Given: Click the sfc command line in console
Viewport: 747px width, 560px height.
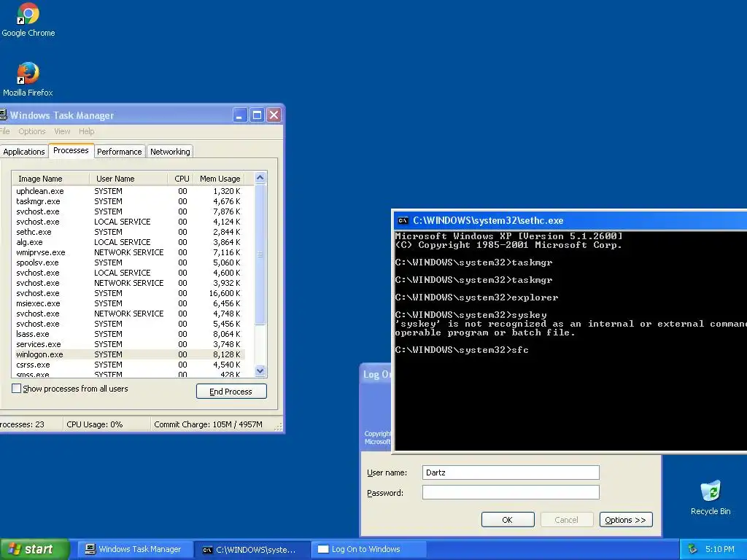Looking at the screenshot, I should pos(462,350).
